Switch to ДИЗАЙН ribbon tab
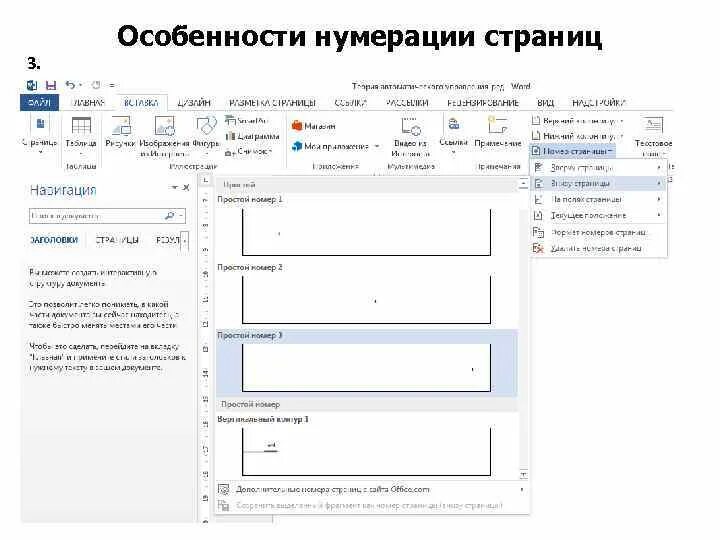The image size is (720, 540). 194,102
